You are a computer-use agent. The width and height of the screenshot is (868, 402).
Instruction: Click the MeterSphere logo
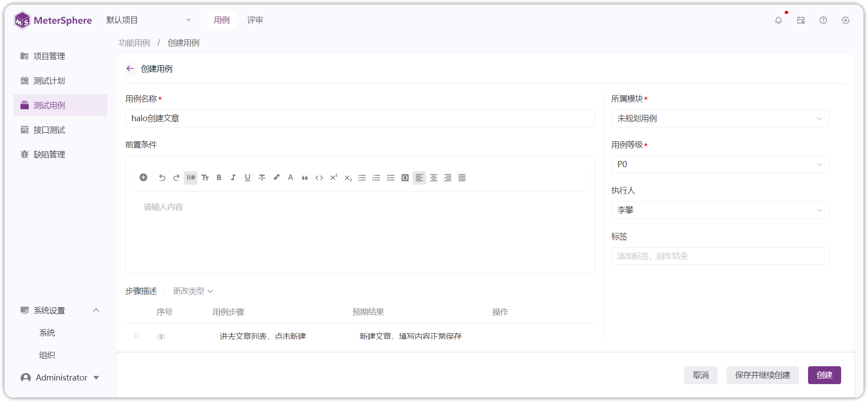point(53,20)
